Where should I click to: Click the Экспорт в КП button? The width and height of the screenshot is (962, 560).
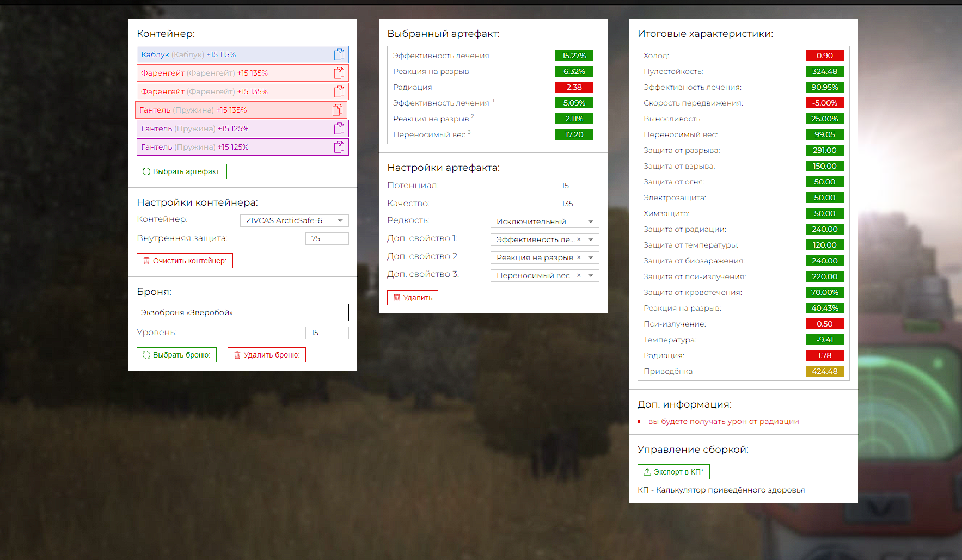(x=673, y=472)
